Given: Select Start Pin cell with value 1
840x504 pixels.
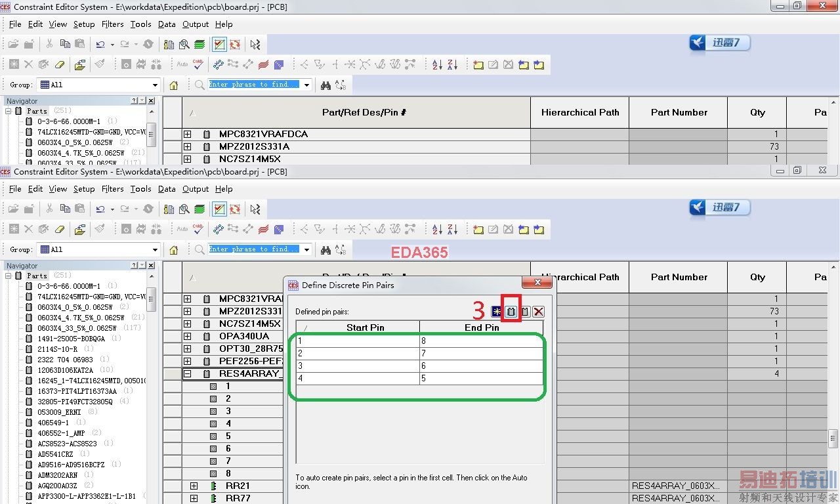Looking at the screenshot, I should (x=358, y=341).
